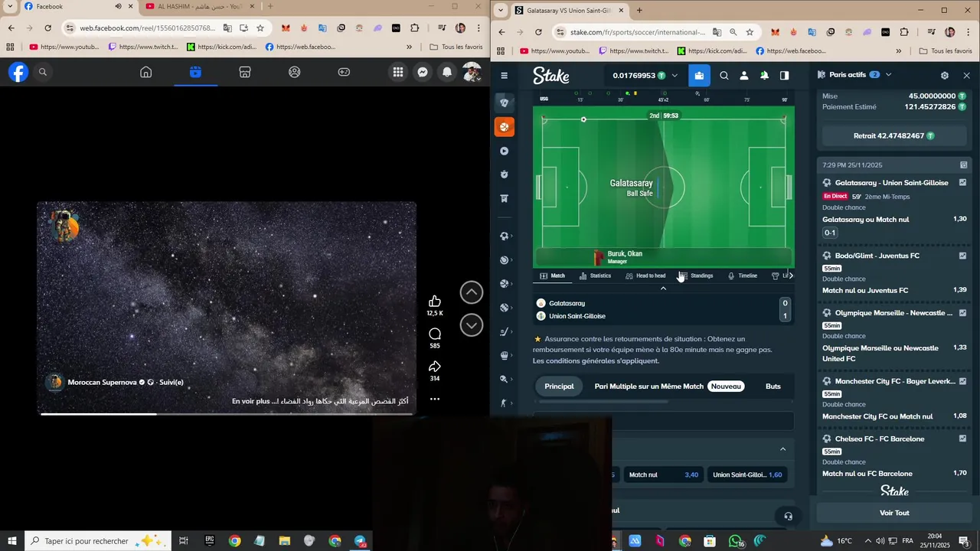Go to next reel with down arrow
Viewport: 980px width, 551px height.
tap(472, 325)
